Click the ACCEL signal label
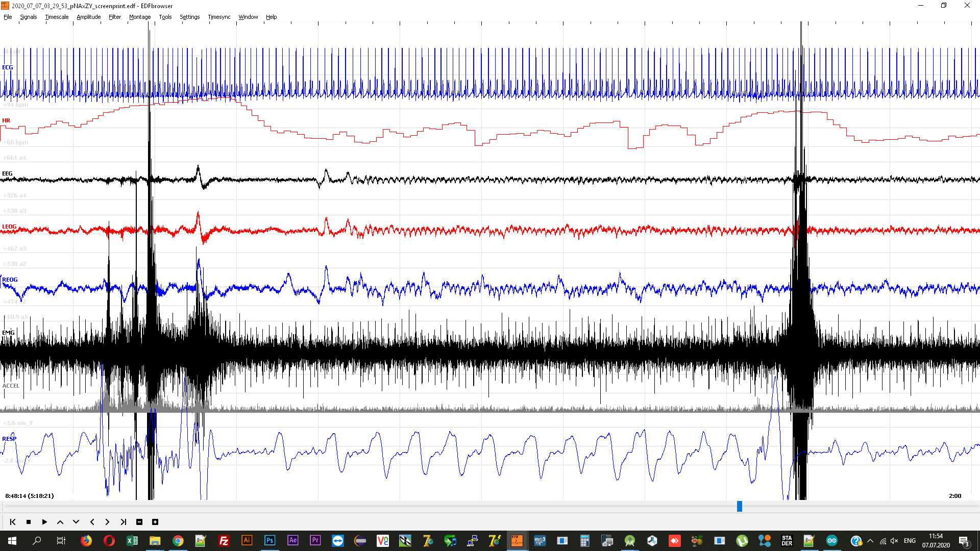 coord(11,386)
